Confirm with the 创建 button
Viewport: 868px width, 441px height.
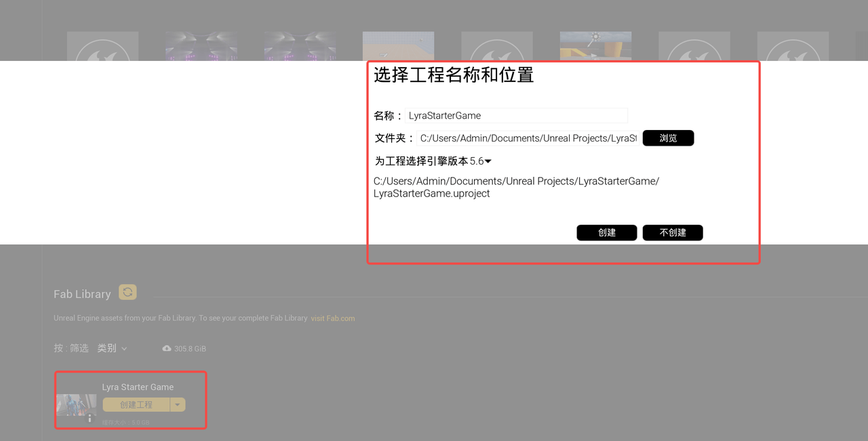point(606,232)
